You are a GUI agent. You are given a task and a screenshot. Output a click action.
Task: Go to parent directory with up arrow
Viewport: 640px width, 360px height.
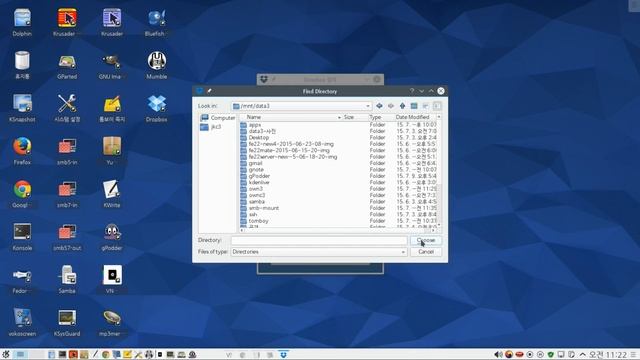point(402,106)
